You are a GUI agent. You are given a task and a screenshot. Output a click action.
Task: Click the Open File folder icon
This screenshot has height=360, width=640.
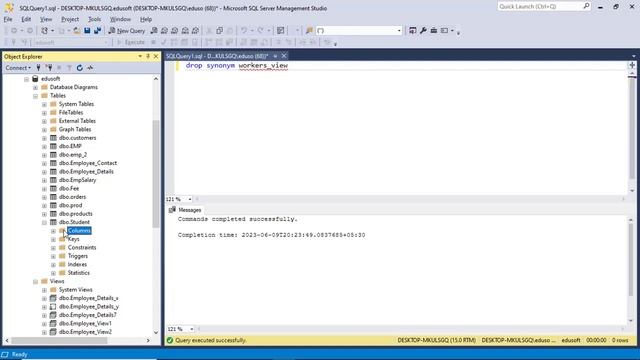pos(76,31)
